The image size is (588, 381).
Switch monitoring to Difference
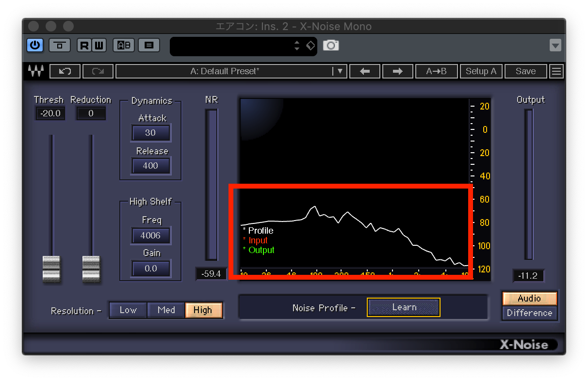coord(529,313)
